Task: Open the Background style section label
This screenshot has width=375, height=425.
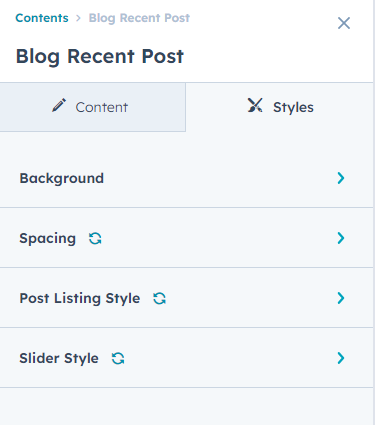Action: pos(62,178)
